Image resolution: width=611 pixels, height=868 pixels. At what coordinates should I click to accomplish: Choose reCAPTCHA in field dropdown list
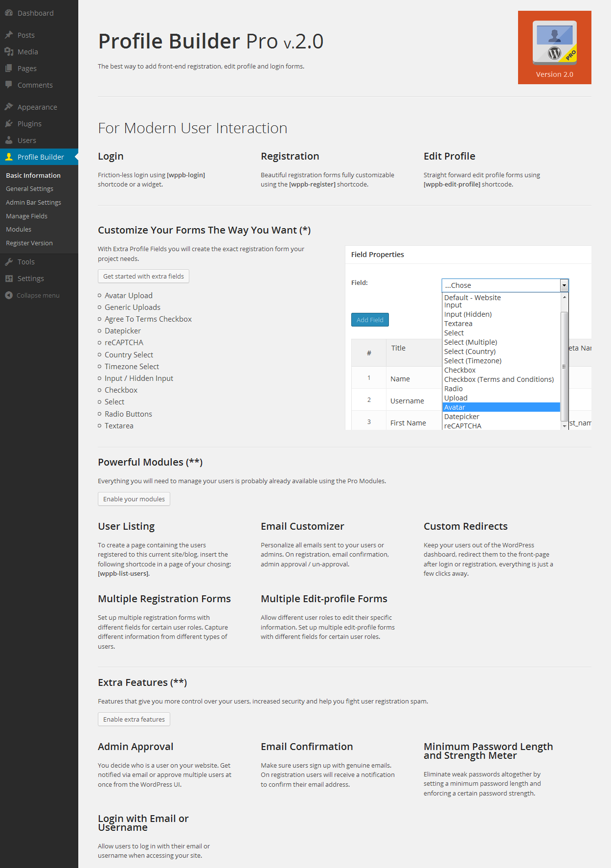501,426
